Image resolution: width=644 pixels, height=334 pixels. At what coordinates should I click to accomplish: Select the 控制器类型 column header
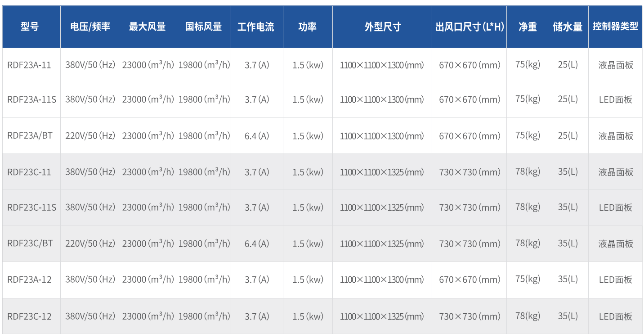coord(615,27)
